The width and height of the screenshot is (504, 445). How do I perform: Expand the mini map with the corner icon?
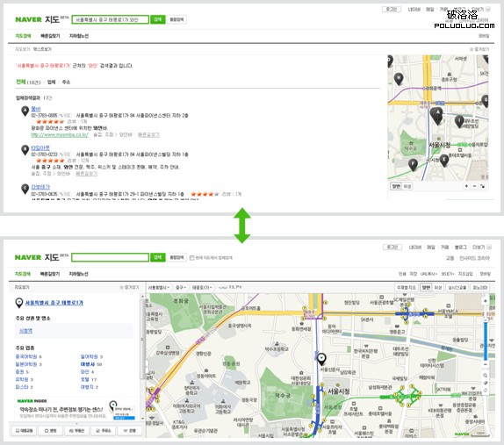coord(482,186)
